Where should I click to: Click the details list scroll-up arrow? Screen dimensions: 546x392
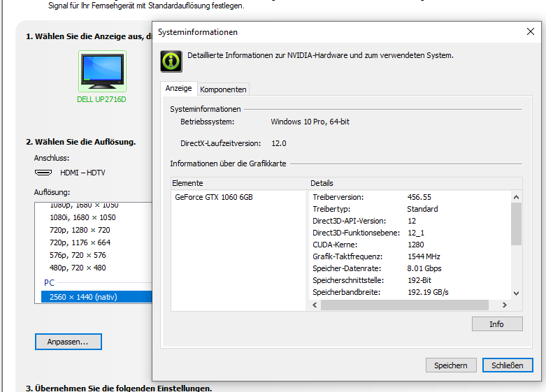pyautogui.click(x=517, y=197)
